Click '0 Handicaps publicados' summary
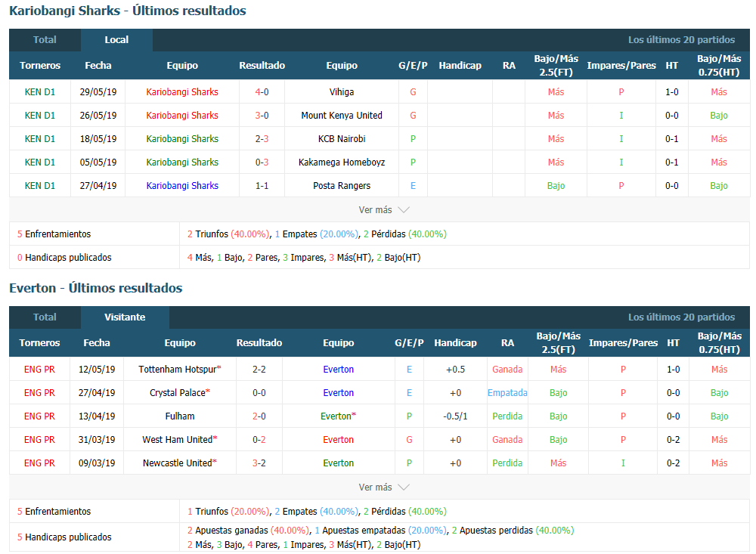 (64, 258)
